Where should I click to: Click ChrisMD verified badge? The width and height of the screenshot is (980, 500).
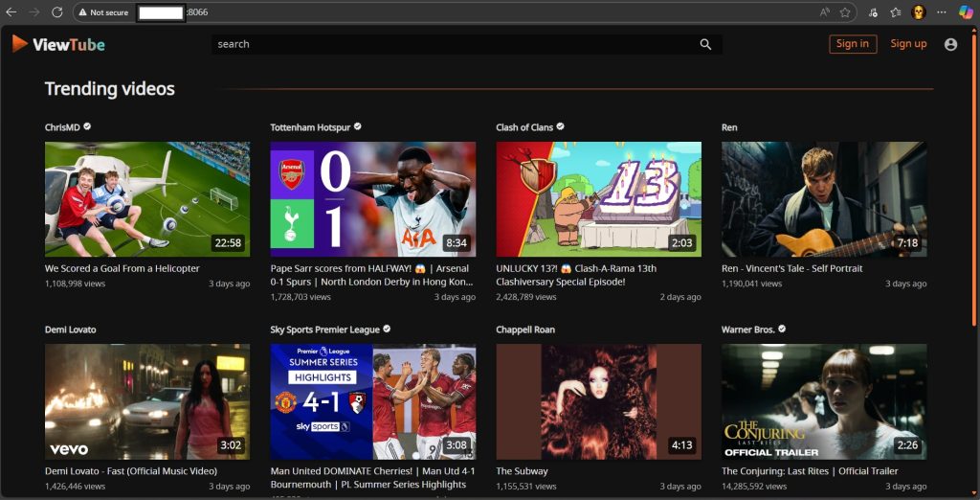pyautogui.click(x=87, y=126)
